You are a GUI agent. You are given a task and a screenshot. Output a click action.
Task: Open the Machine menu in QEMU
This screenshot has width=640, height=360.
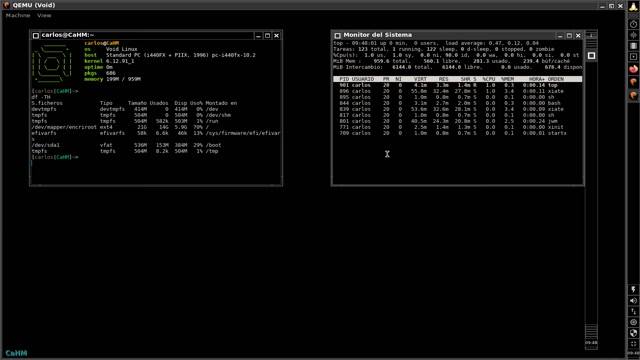[18, 16]
